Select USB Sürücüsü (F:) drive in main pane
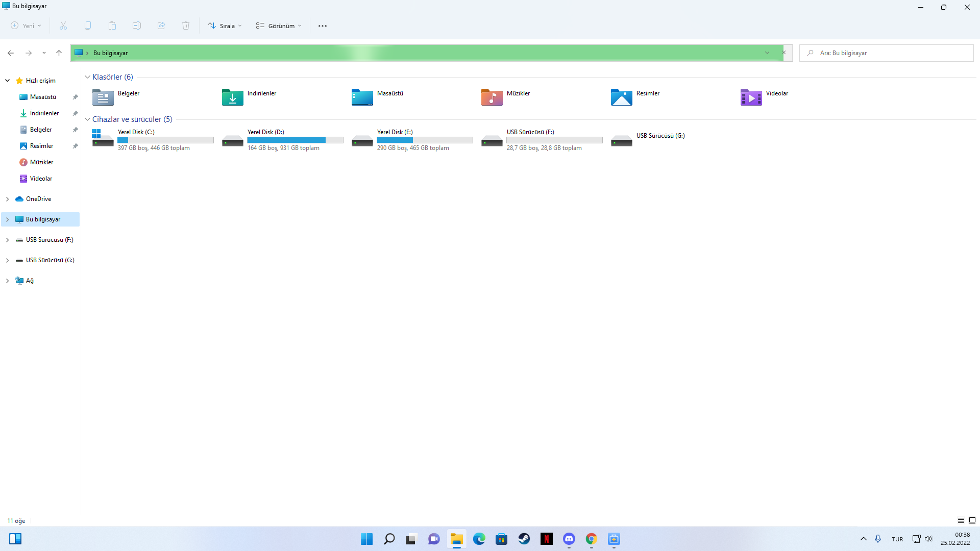 point(542,140)
